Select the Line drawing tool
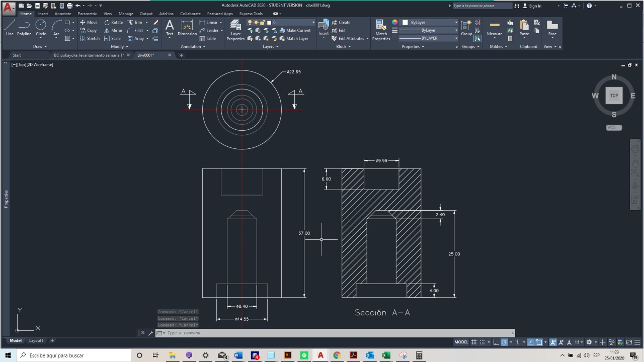The height and width of the screenshot is (362, 644). (x=10, y=28)
